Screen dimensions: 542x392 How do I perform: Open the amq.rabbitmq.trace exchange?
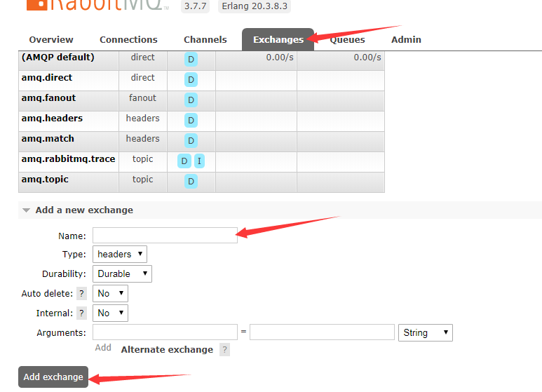coord(68,159)
